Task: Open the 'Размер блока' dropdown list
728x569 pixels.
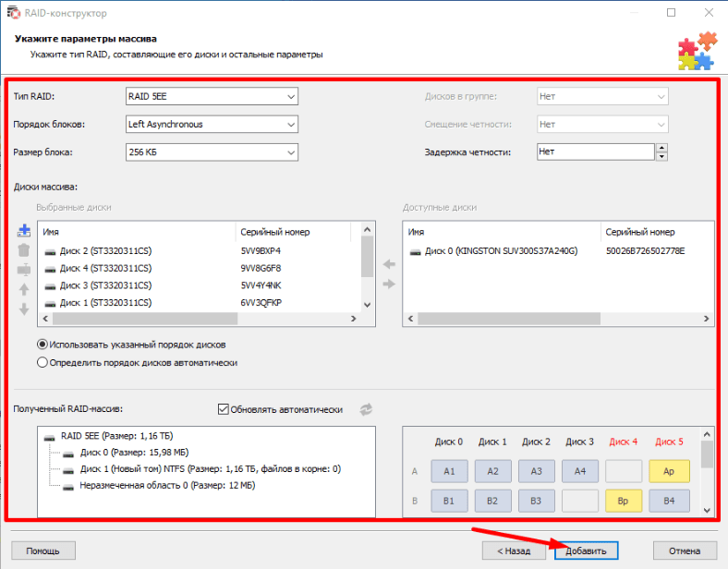Action: (x=212, y=152)
